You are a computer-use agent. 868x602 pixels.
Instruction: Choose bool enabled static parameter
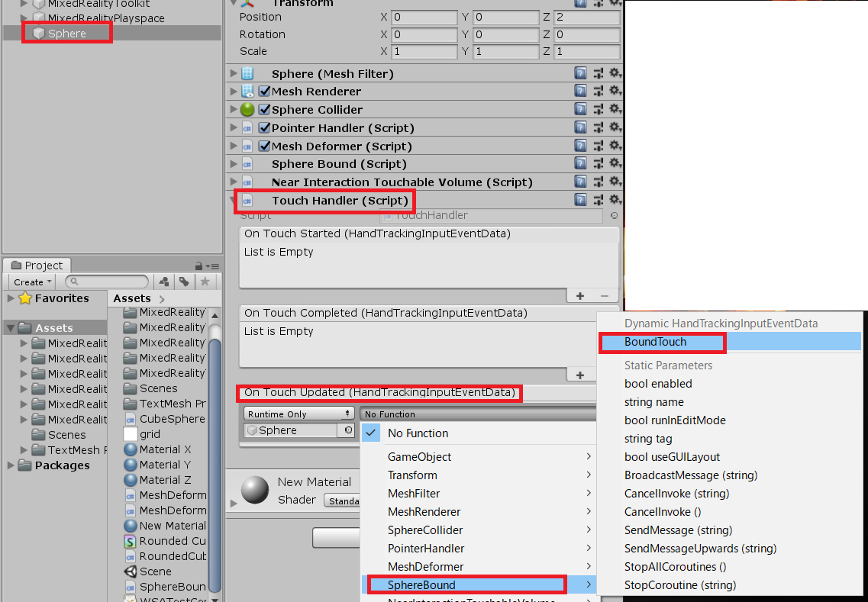[x=658, y=384]
